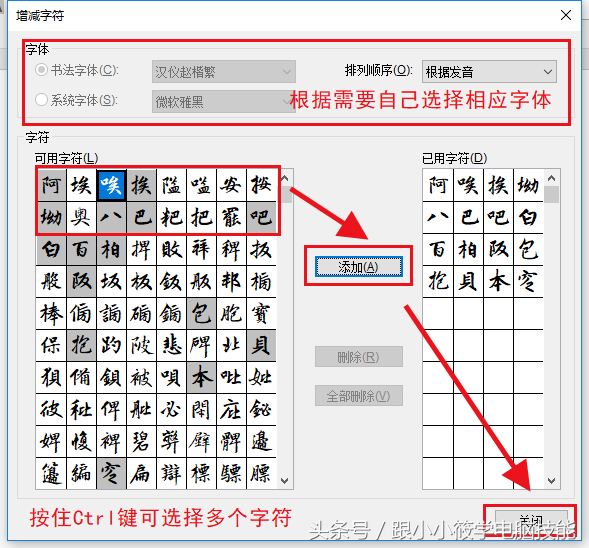
Task: Select character 安 in available characters list
Action: [231, 185]
